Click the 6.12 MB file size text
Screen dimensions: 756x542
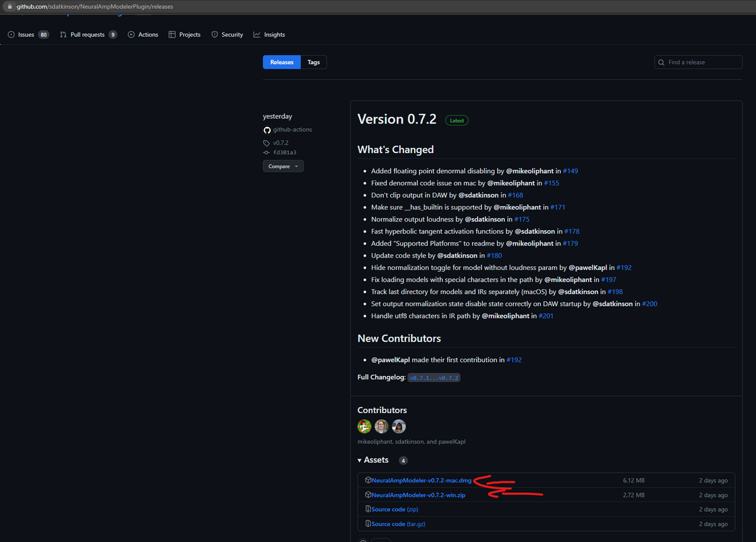[634, 481]
